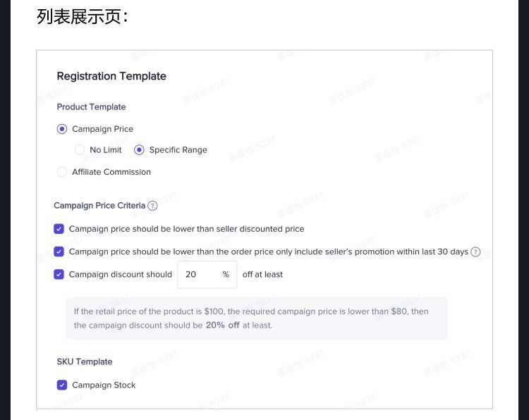Image resolution: width=529 pixels, height=420 pixels.
Task: Toggle the Campaign discount should checkbox
Action: coord(59,274)
